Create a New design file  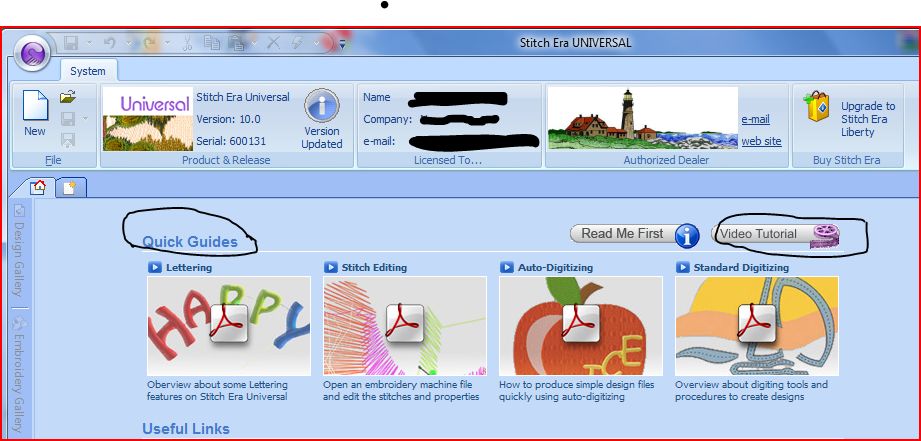[x=35, y=115]
